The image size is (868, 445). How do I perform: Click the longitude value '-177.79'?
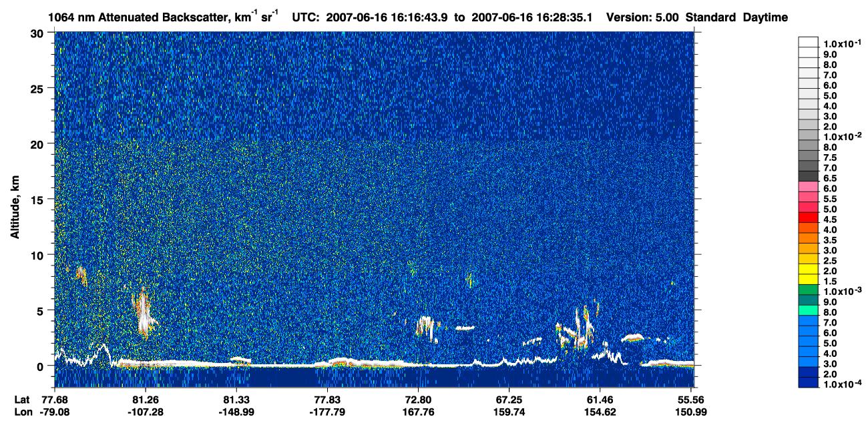pyautogui.click(x=327, y=412)
